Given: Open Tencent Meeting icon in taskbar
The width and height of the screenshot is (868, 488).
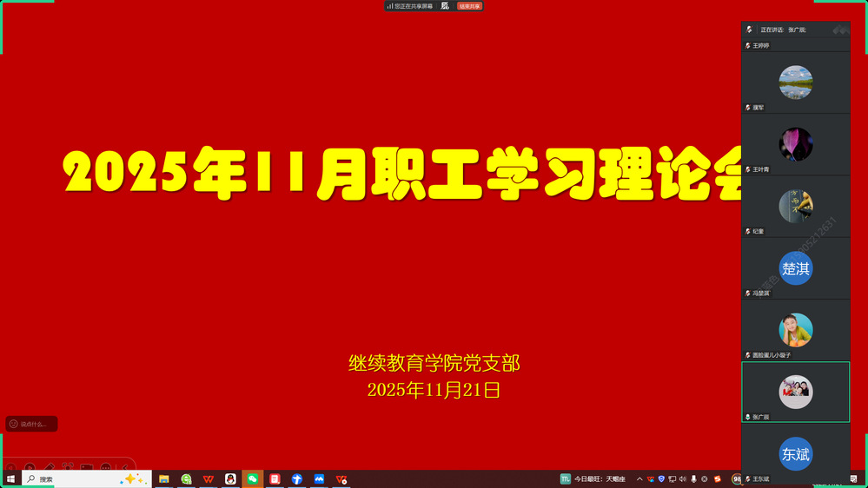Looking at the screenshot, I should pos(319,478).
